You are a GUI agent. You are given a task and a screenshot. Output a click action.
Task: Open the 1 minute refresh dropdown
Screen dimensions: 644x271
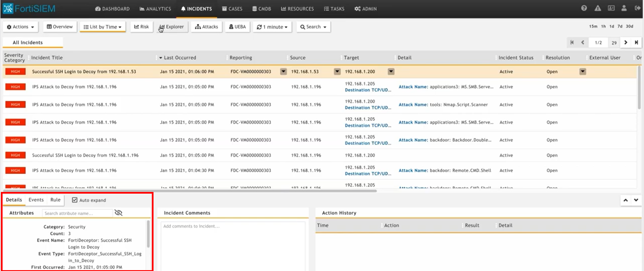(272, 27)
